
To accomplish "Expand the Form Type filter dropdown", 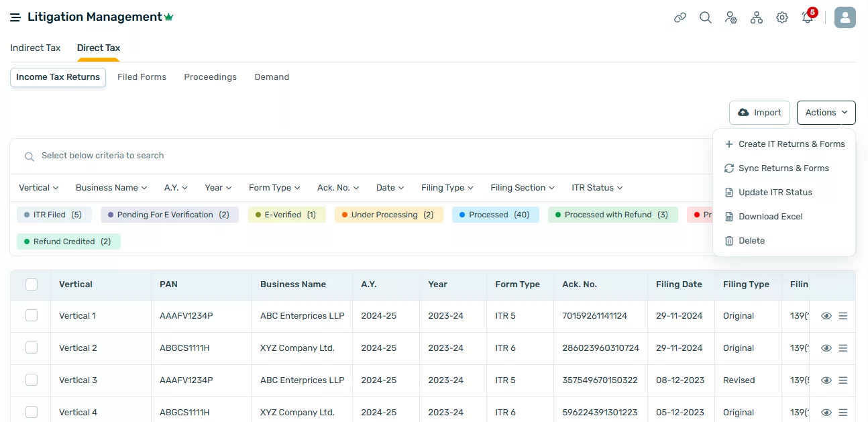I will pyautogui.click(x=274, y=188).
